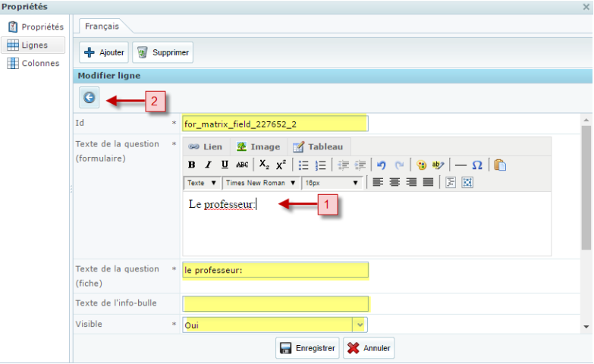
Task: Open the Lignes section in sidebar
Action: (x=34, y=45)
